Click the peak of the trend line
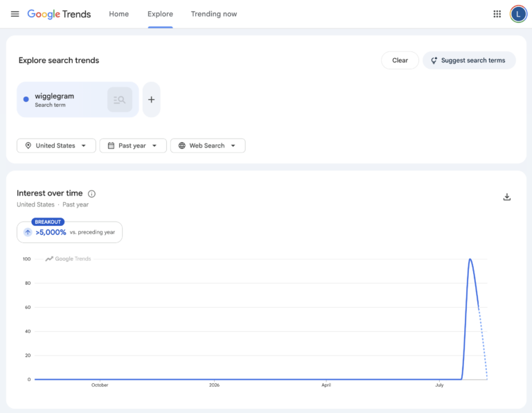 tap(470, 259)
